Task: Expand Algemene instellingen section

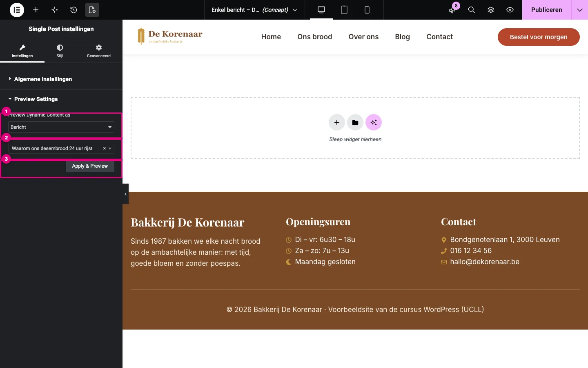Action: click(x=61, y=79)
